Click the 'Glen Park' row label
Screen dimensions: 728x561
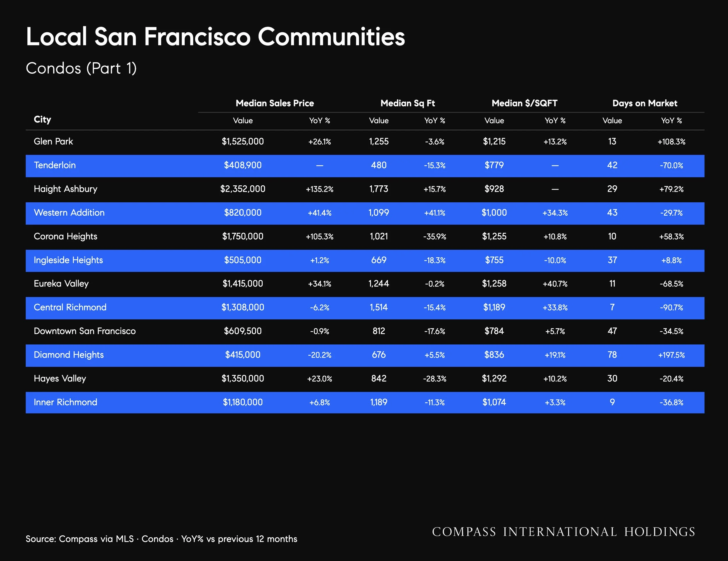pyautogui.click(x=53, y=141)
